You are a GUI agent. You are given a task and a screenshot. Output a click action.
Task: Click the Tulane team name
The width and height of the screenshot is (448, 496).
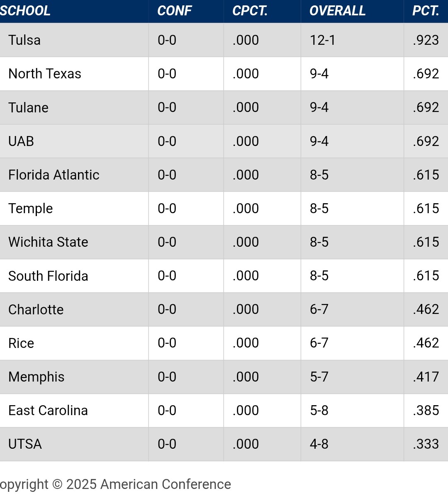click(28, 107)
